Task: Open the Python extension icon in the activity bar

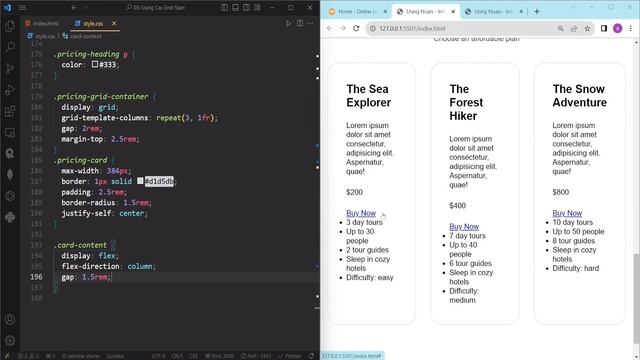Action: (x=10, y=217)
